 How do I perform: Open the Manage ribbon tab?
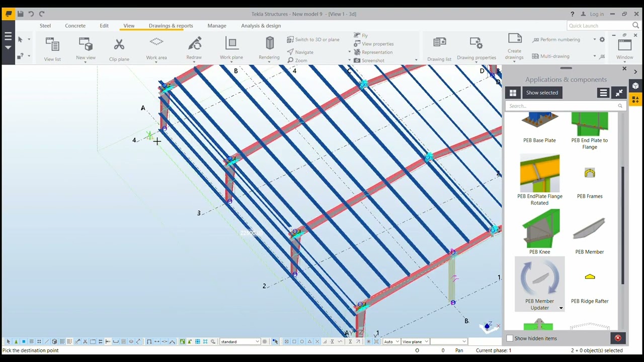tap(217, 26)
